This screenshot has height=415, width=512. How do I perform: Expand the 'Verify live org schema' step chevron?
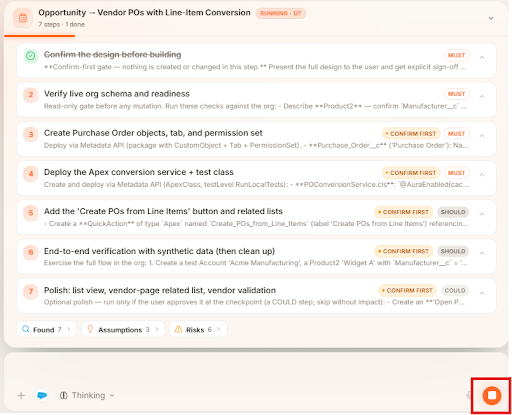click(x=482, y=97)
